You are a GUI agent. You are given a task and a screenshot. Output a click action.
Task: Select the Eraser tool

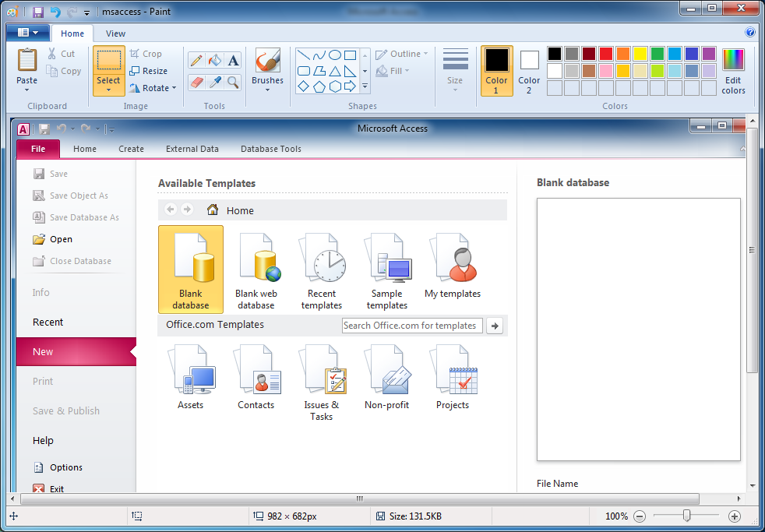click(196, 82)
